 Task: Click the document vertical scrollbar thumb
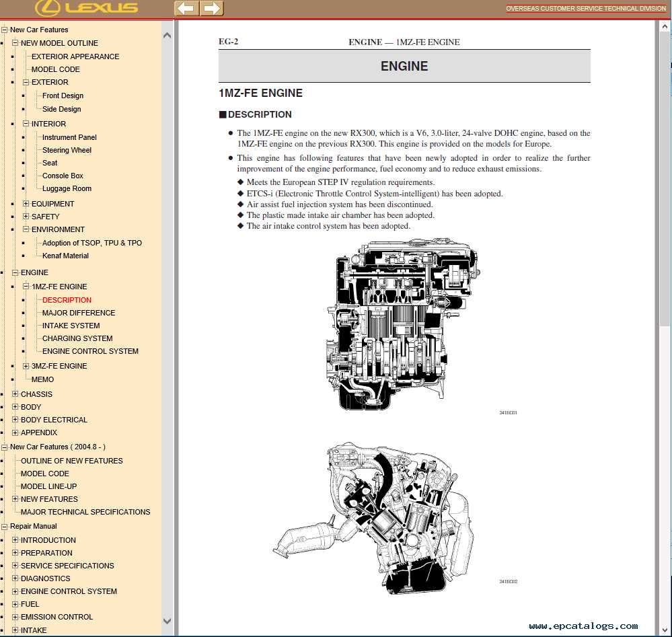tap(665, 180)
